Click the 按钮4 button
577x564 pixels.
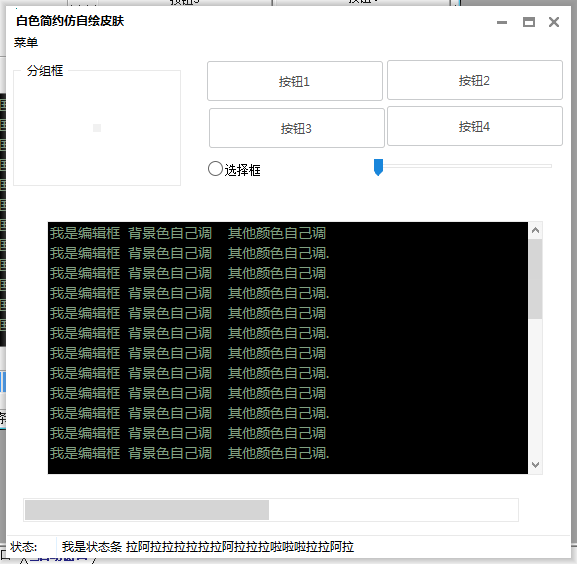click(x=475, y=126)
